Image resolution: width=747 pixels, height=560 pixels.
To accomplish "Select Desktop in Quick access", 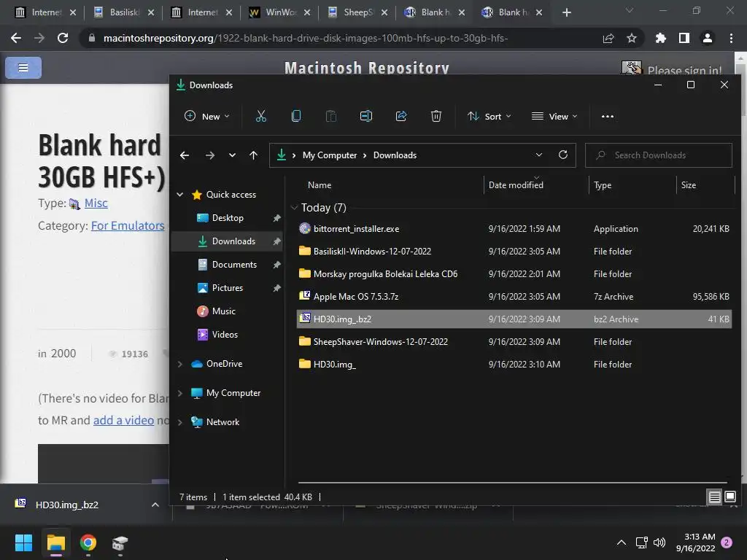I will 228,217.
